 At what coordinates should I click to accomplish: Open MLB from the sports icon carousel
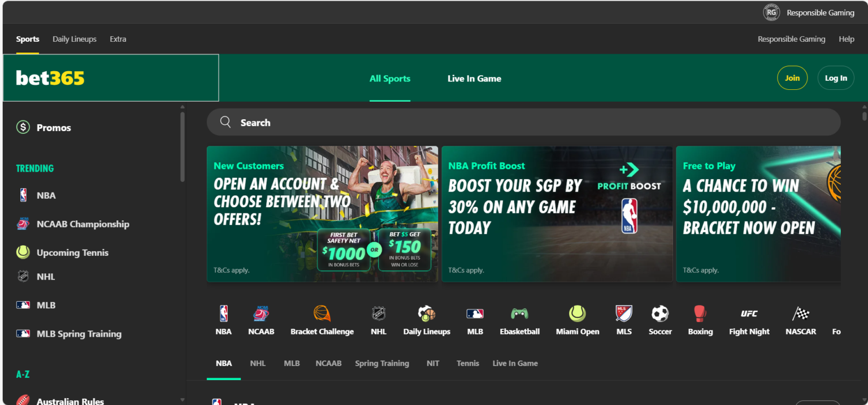[x=475, y=313]
